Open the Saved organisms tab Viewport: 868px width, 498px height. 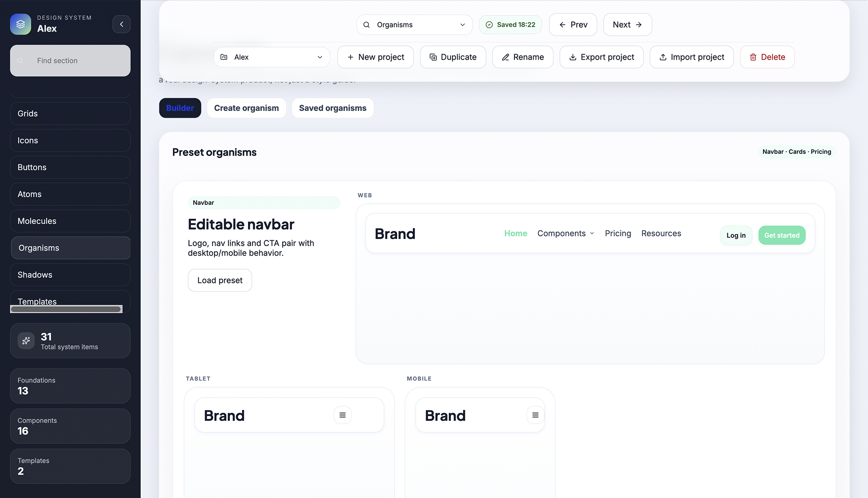332,108
